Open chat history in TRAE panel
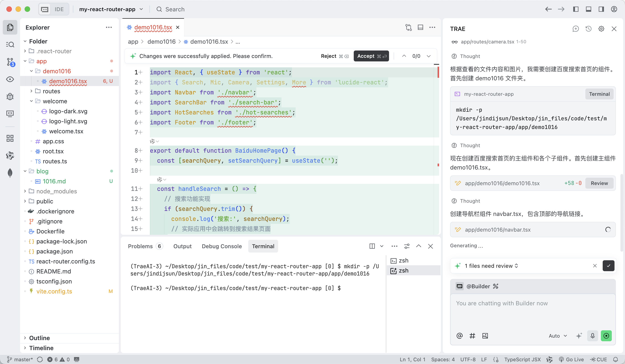This screenshot has width=625, height=364. tap(588, 29)
